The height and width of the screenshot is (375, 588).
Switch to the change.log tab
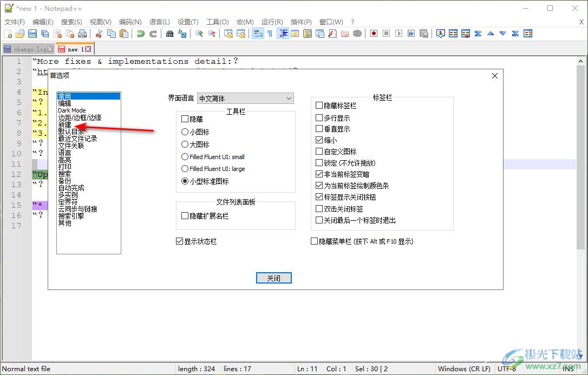(30, 49)
